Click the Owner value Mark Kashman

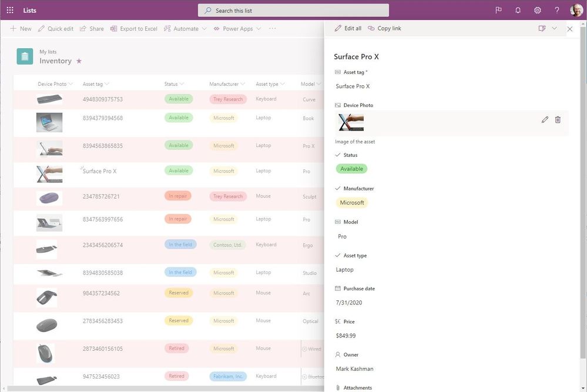(354, 369)
